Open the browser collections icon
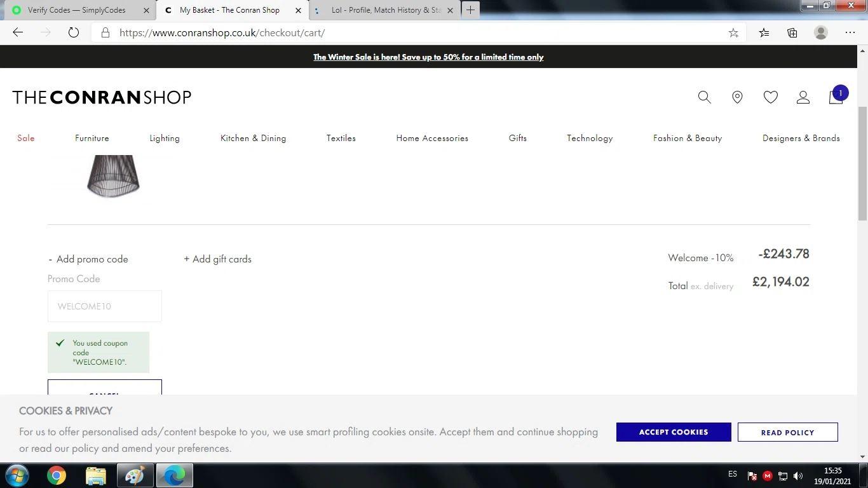Screen dimensions: 868x488 coord(792,33)
